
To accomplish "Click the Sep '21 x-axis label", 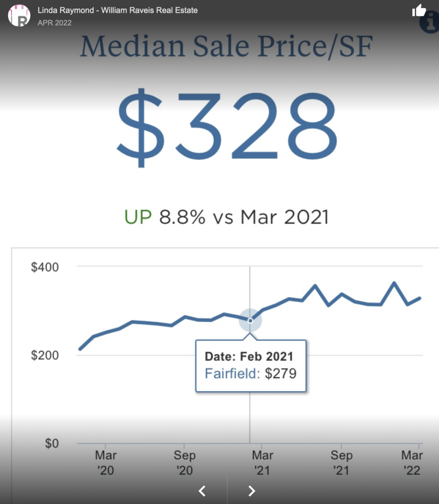I will coord(342,463).
